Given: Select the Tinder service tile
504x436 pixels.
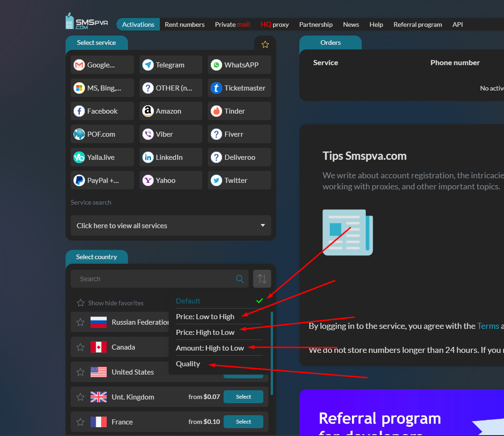Looking at the screenshot, I should pyautogui.click(x=239, y=111).
